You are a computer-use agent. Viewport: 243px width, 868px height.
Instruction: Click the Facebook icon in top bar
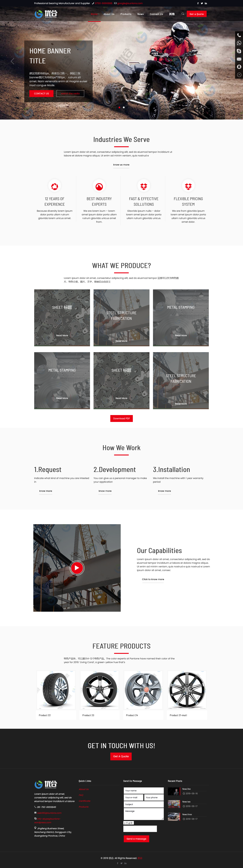point(198,3)
